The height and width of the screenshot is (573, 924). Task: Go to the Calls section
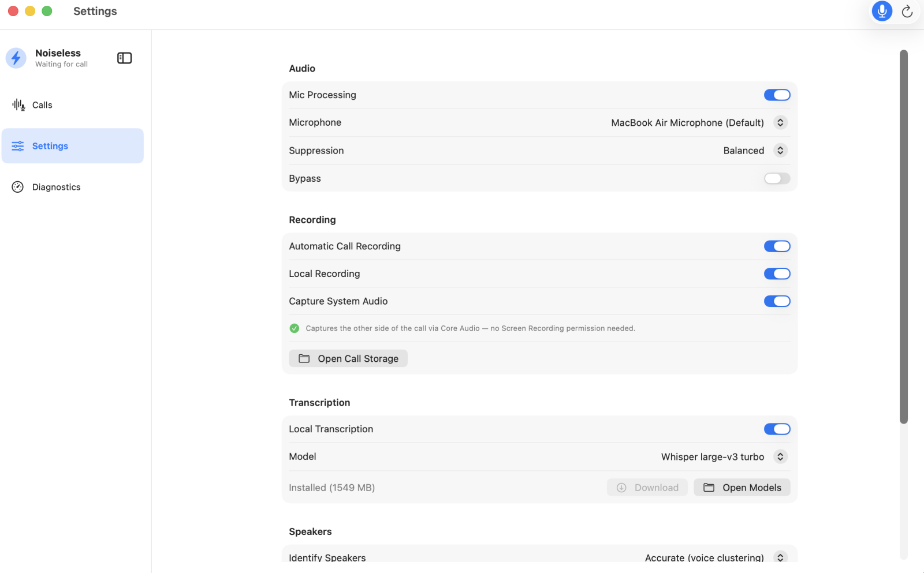tap(73, 105)
